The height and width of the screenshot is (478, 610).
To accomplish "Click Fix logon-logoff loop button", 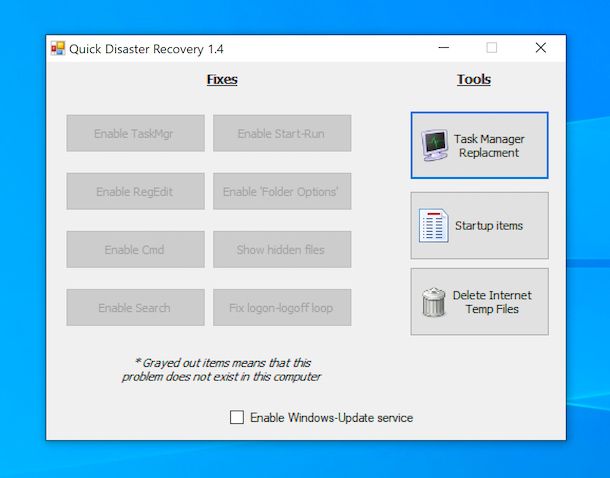I will pos(282,307).
